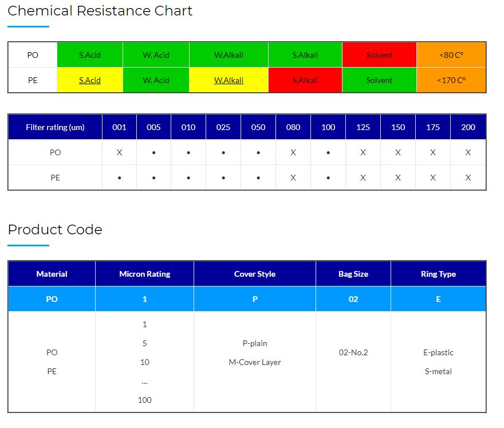Image resolution: width=504 pixels, height=428 pixels.
Task: Click the Chemical Resistance Chart heading
Action: click(100, 11)
